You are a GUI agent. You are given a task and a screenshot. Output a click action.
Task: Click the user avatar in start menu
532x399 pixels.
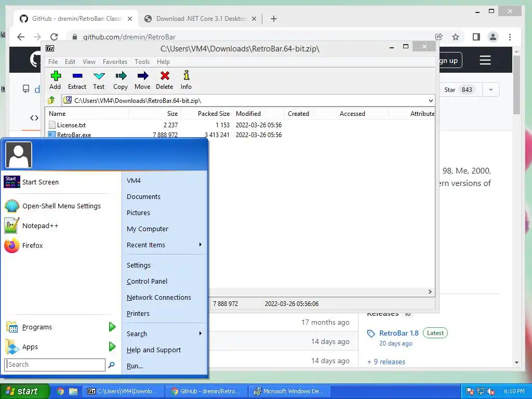tap(19, 155)
